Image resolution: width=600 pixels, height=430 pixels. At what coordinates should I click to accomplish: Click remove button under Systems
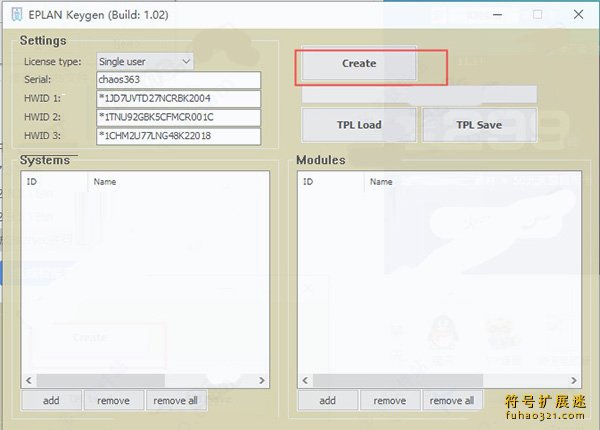tap(114, 401)
